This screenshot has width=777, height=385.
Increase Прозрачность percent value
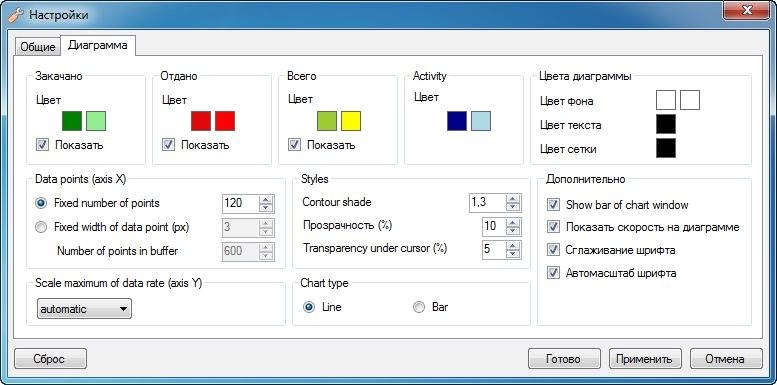click(x=513, y=221)
